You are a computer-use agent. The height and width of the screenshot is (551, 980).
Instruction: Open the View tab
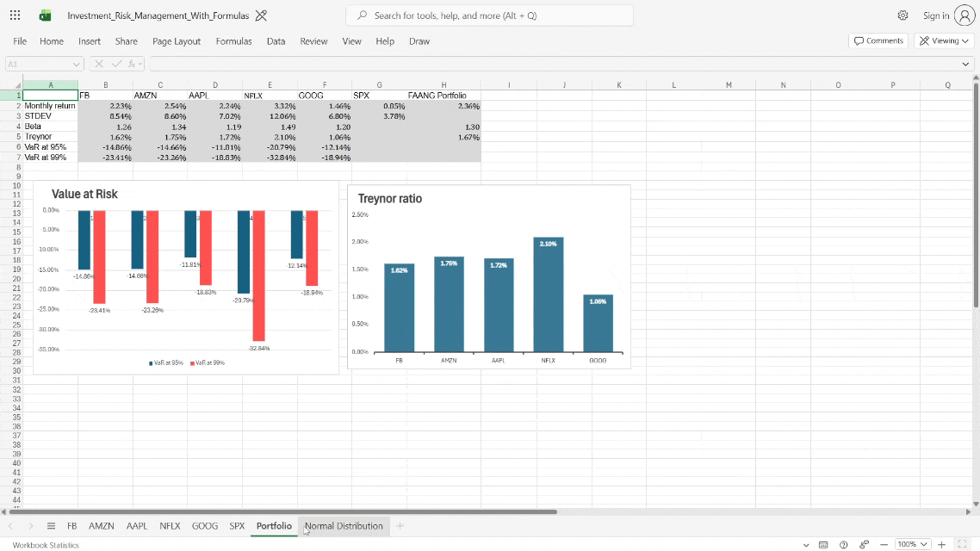tap(352, 41)
